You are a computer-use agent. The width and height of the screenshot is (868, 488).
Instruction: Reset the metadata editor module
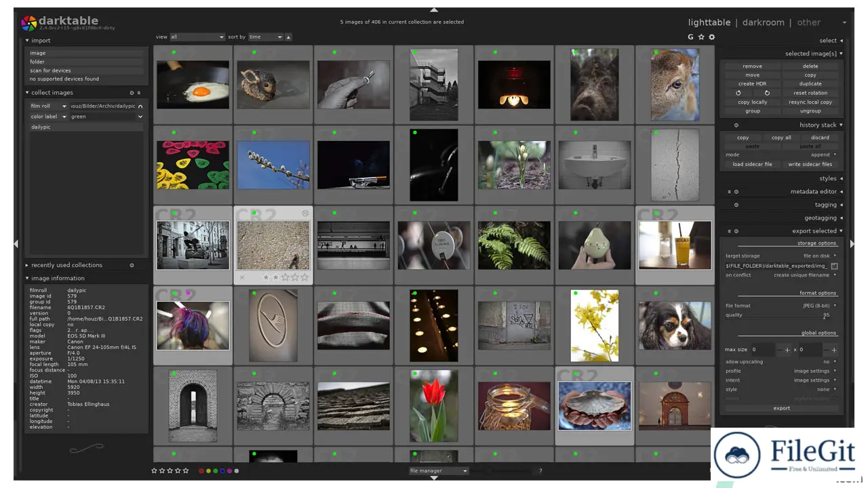(x=736, y=192)
